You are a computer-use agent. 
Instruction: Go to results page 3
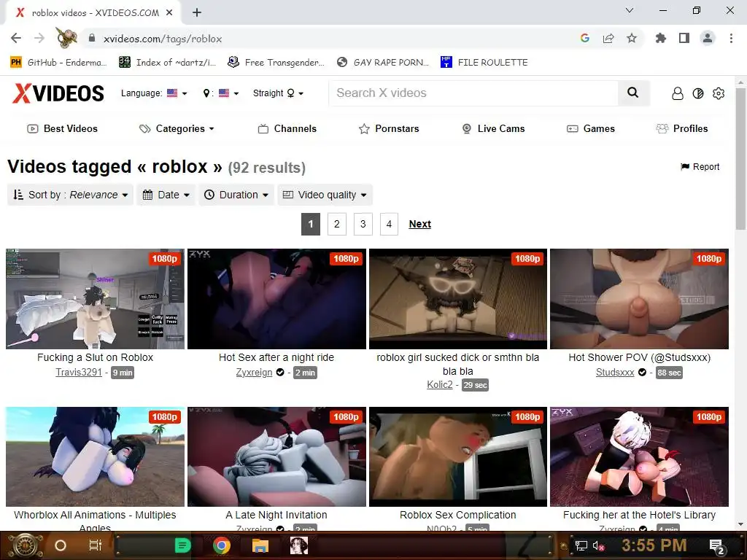point(363,224)
